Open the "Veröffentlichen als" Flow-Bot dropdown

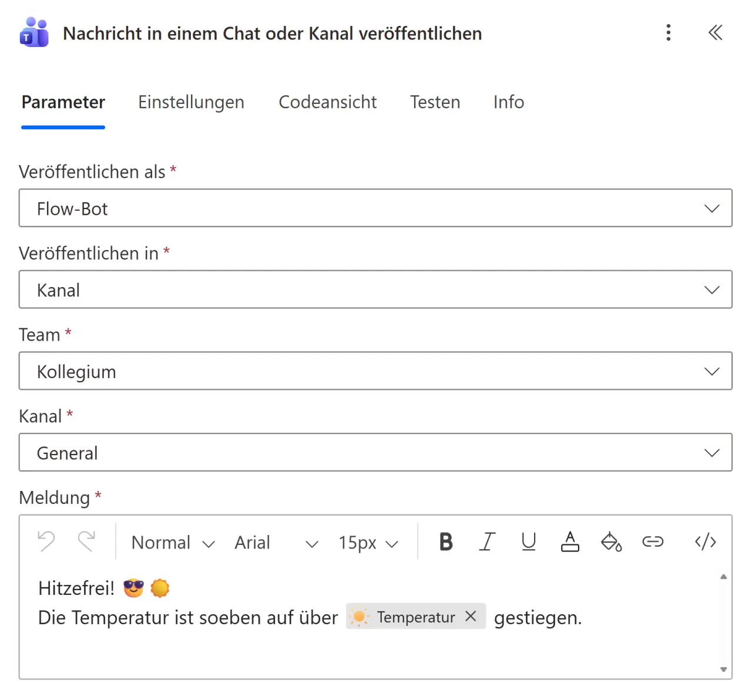712,208
